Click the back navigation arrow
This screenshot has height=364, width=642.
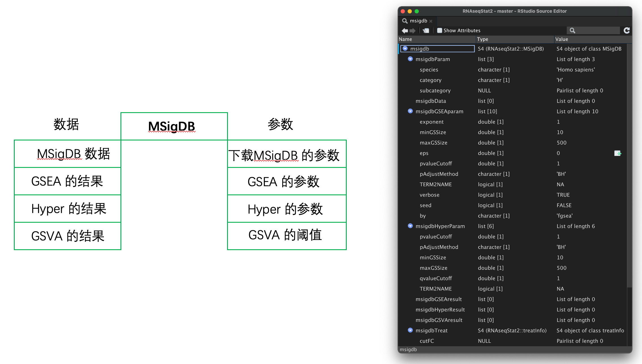tap(405, 31)
